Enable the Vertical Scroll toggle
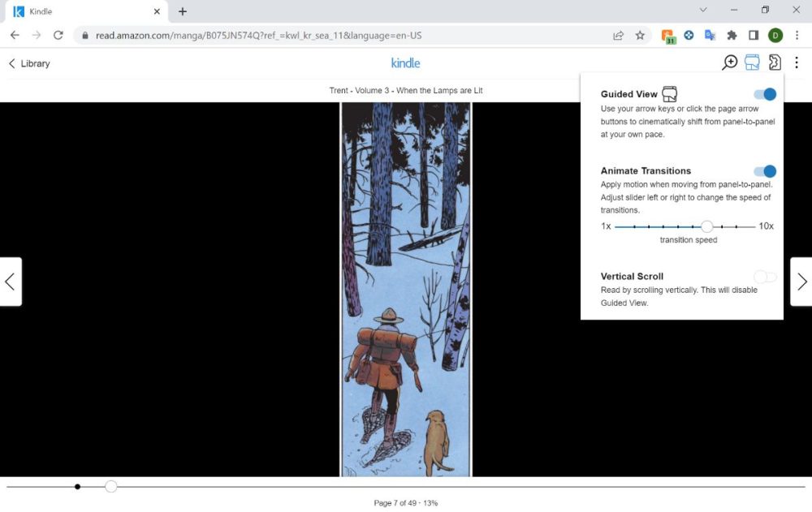812x512 pixels. pos(765,277)
